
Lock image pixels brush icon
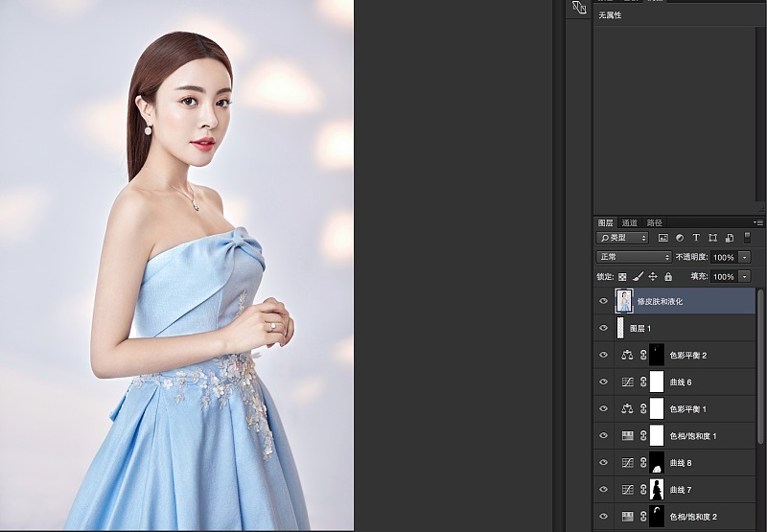point(638,277)
